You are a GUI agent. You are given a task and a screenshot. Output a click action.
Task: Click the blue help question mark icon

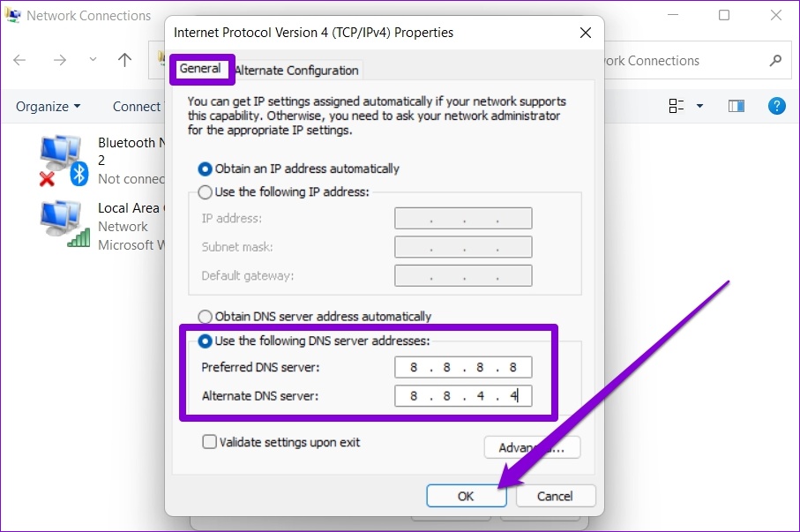[776, 106]
